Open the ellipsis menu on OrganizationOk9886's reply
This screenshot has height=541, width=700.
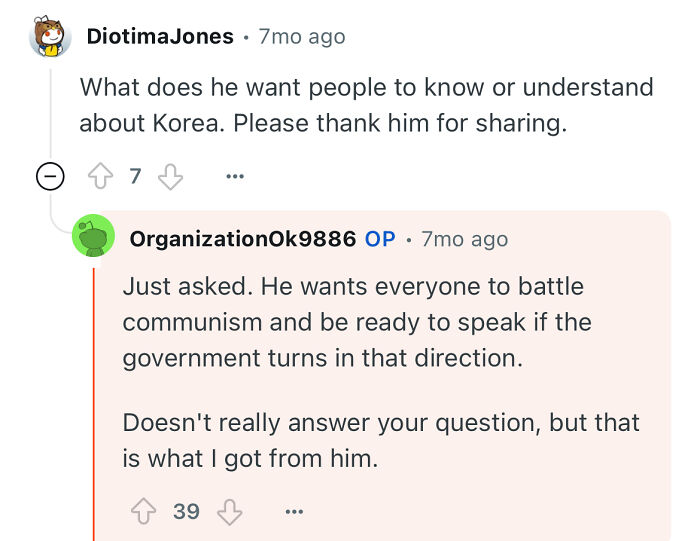(293, 512)
